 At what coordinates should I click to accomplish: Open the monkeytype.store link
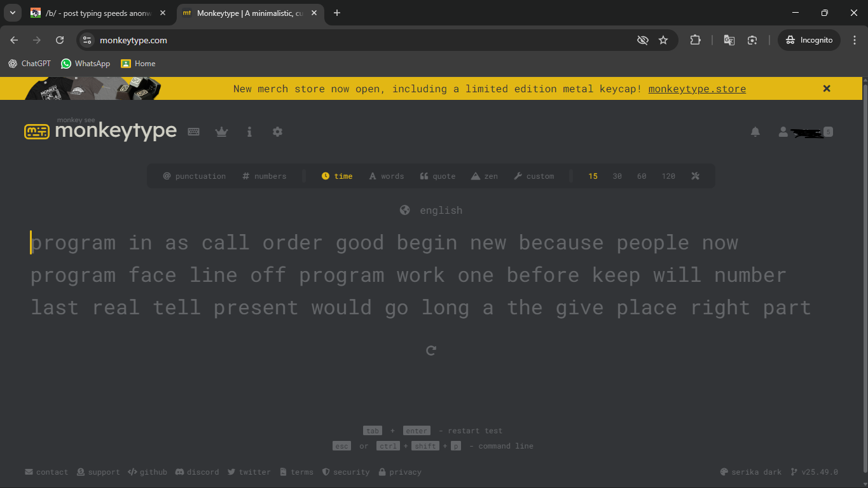pyautogui.click(x=697, y=89)
